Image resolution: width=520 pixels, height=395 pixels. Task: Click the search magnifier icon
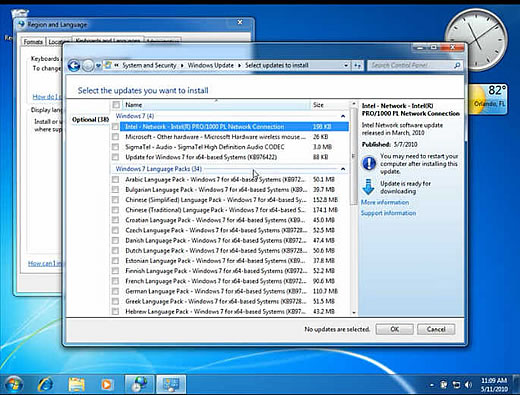(x=457, y=65)
